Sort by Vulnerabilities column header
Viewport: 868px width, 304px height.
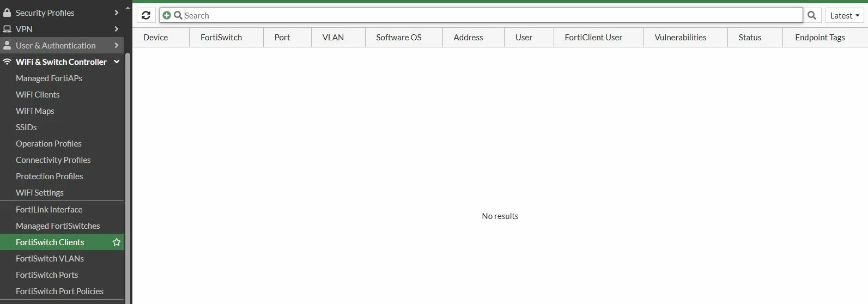(x=685, y=37)
